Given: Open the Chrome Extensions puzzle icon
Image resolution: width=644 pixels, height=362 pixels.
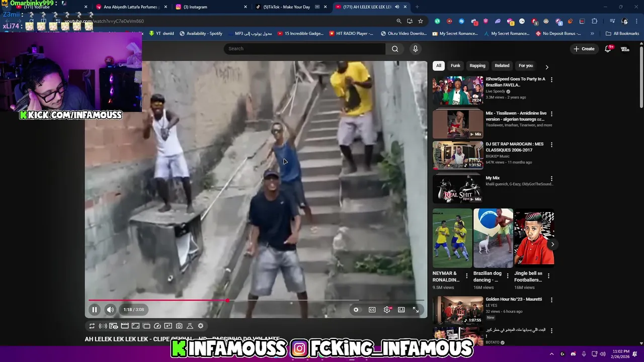Looking at the screenshot, I should pos(595,21).
